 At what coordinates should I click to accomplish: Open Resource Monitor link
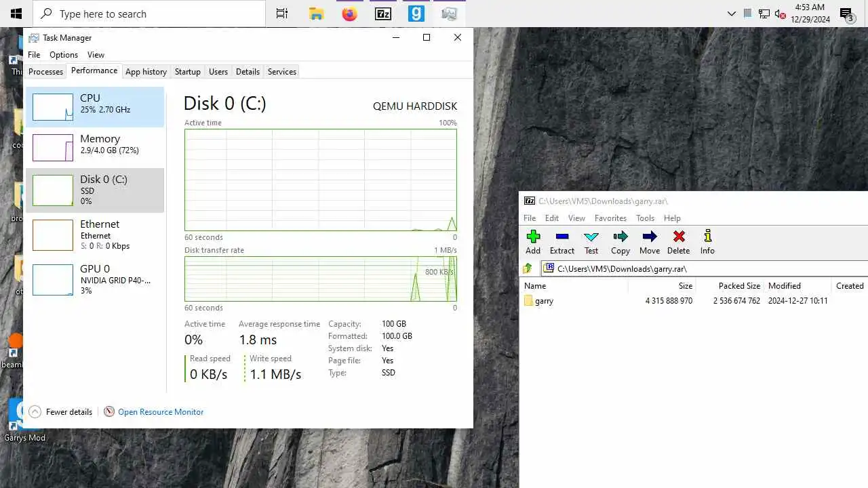pyautogui.click(x=161, y=411)
